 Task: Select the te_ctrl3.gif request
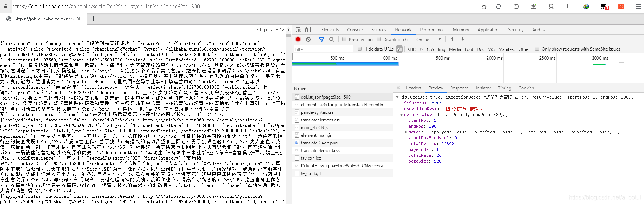(342, 173)
